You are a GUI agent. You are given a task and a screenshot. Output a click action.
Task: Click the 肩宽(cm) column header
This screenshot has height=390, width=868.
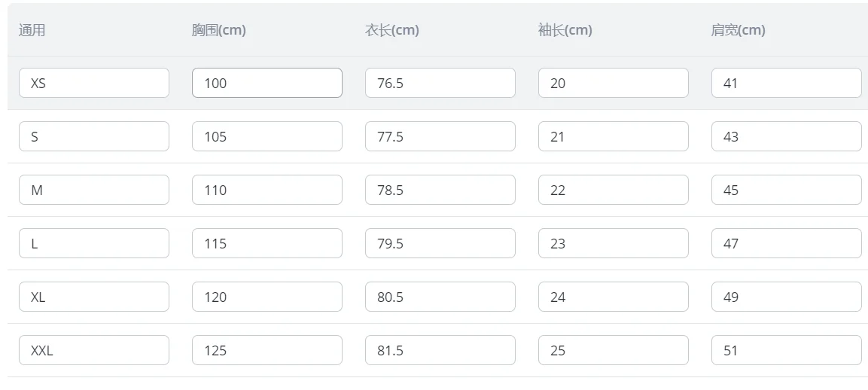pyautogui.click(x=738, y=30)
